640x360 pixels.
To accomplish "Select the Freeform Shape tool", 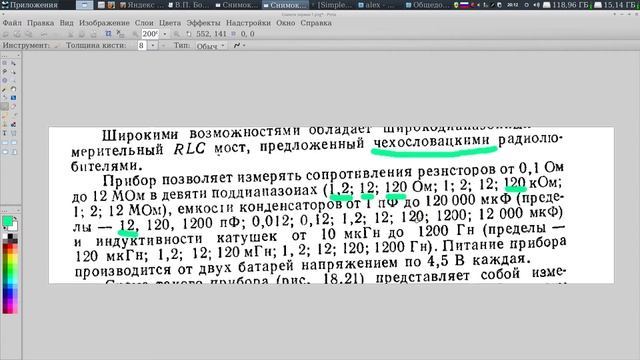I will [13, 152].
